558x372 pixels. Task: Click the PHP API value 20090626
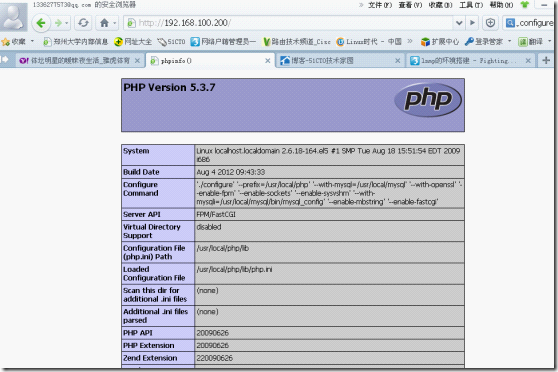[x=212, y=333]
